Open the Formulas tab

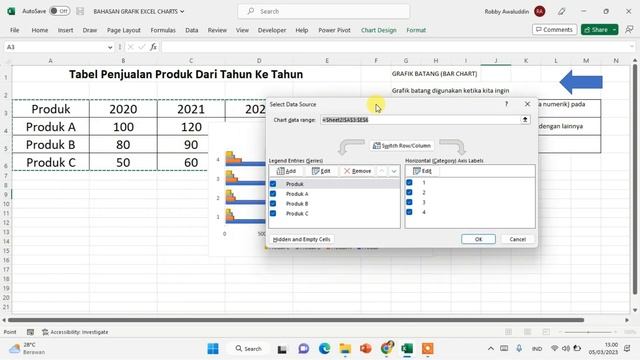[163, 30]
